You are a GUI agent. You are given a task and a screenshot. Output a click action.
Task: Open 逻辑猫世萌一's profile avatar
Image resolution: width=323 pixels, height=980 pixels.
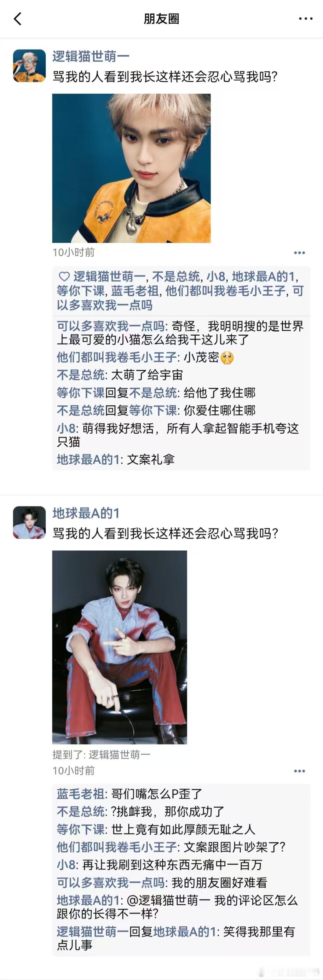[29, 66]
